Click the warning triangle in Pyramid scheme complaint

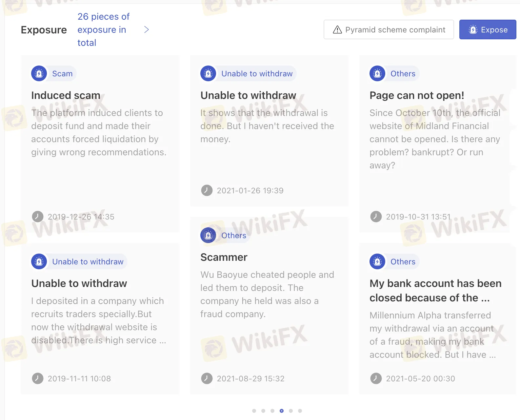(x=337, y=29)
